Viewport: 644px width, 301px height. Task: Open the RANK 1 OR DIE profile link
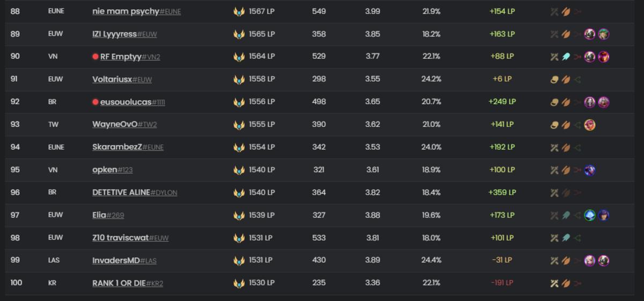tap(119, 283)
